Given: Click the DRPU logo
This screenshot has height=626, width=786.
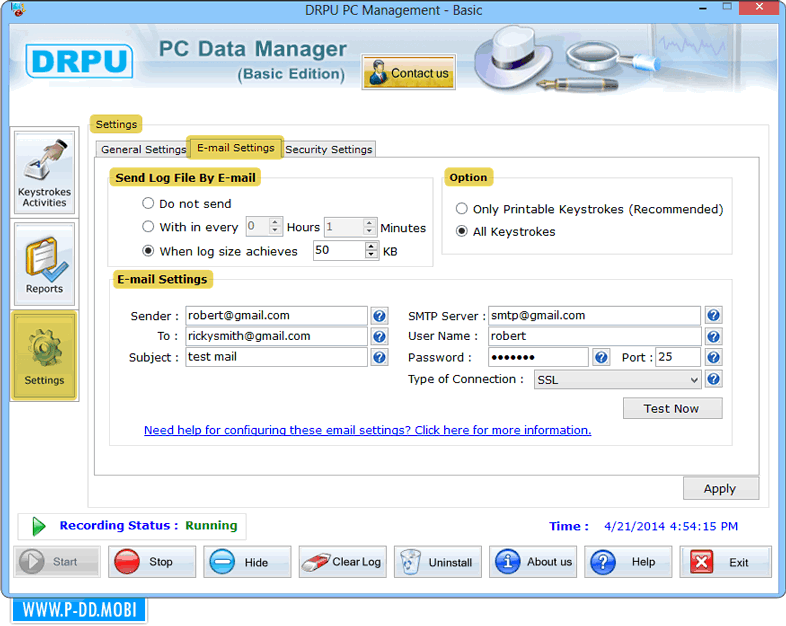Looking at the screenshot, I should (x=79, y=61).
